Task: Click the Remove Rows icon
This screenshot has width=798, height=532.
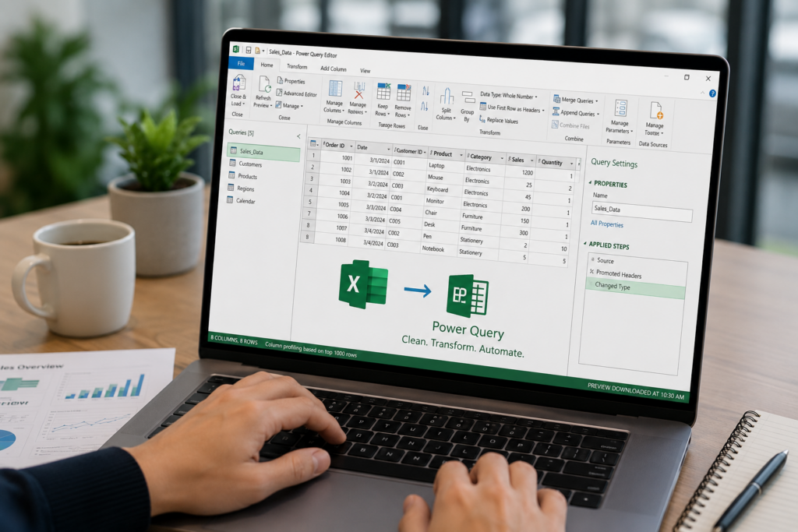Action: 404,93
